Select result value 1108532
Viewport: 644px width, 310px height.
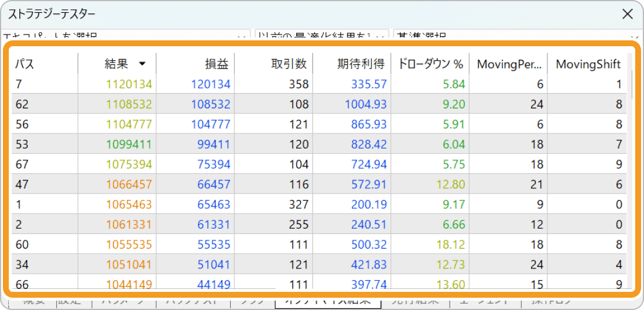pyautogui.click(x=129, y=104)
